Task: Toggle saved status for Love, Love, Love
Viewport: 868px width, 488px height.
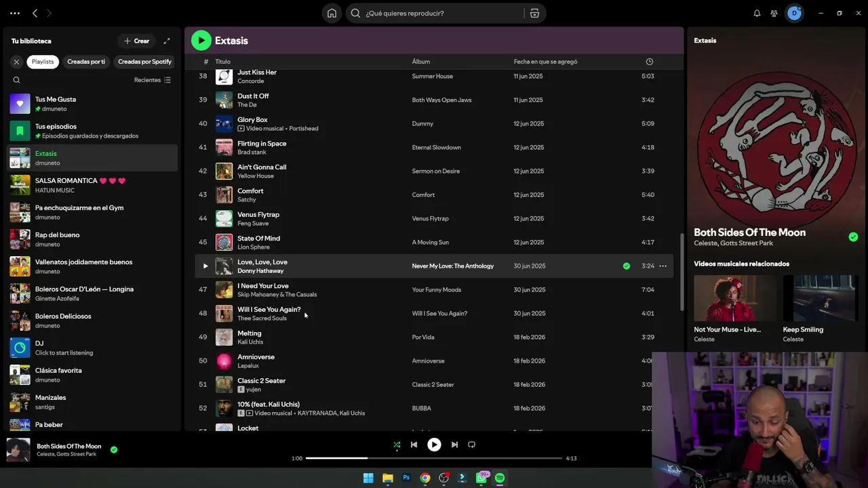Action: pyautogui.click(x=627, y=266)
